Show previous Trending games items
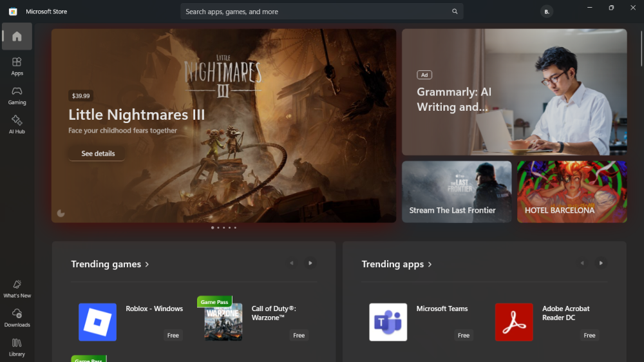This screenshot has width=644, height=362. (292, 263)
